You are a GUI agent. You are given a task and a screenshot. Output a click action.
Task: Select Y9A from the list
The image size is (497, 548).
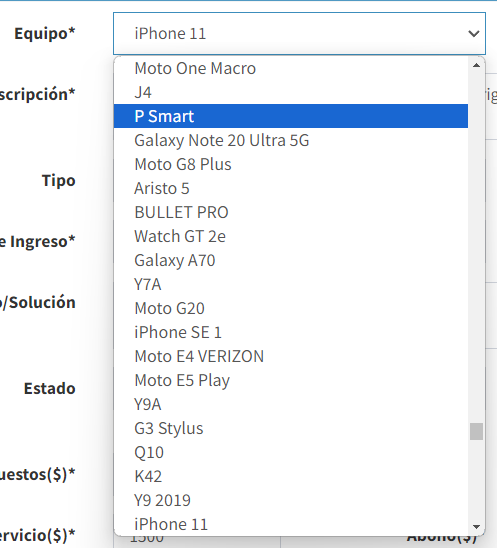[291, 404]
